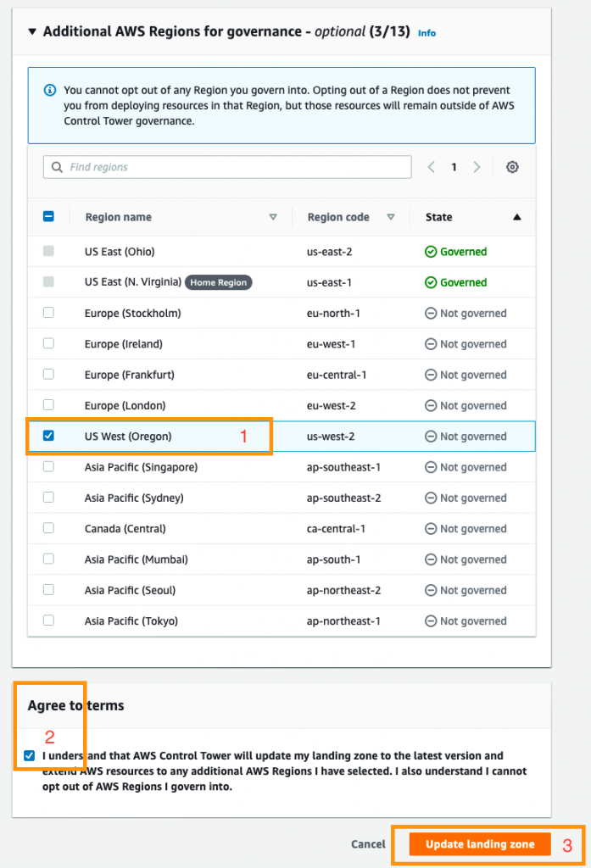The width and height of the screenshot is (591, 868).
Task: Sort by State column arrow
Action: [x=516, y=217]
